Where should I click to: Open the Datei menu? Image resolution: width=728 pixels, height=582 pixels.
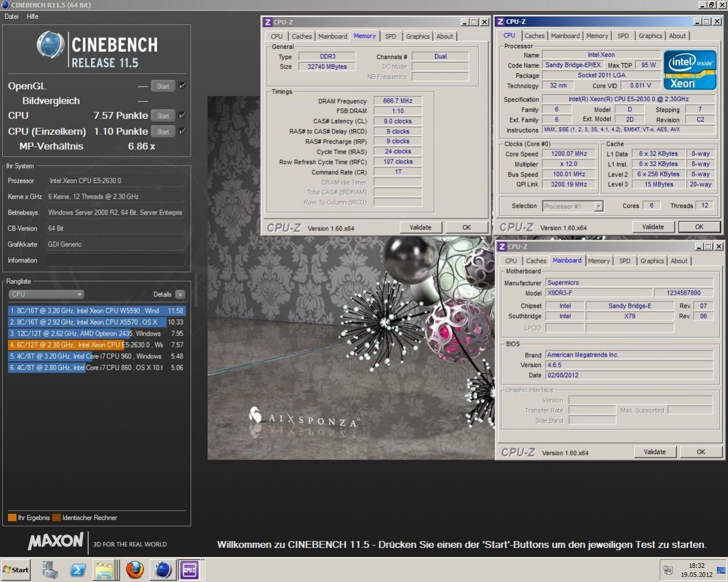(x=11, y=16)
